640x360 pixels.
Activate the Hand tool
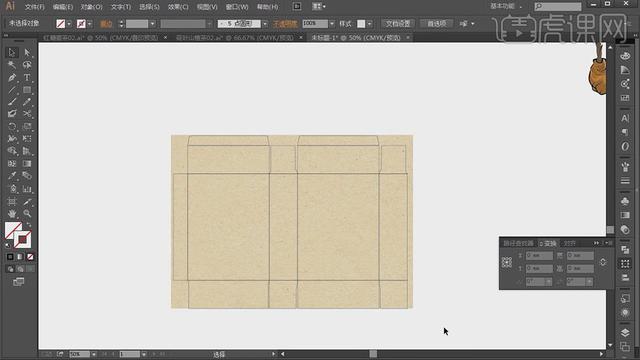(x=12, y=213)
